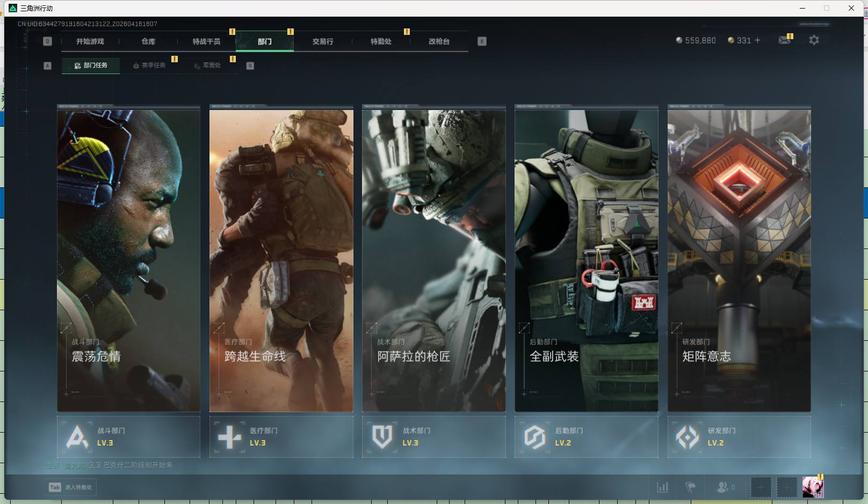868x504 pixels.
Task: Go to the 交易行 tab
Action: pos(323,41)
